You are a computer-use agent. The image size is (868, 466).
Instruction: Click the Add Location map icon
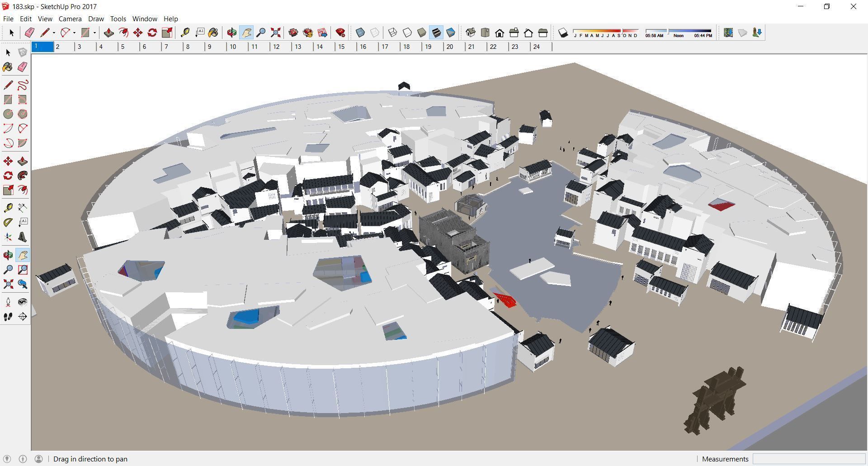pyautogui.click(x=728, y=33)
